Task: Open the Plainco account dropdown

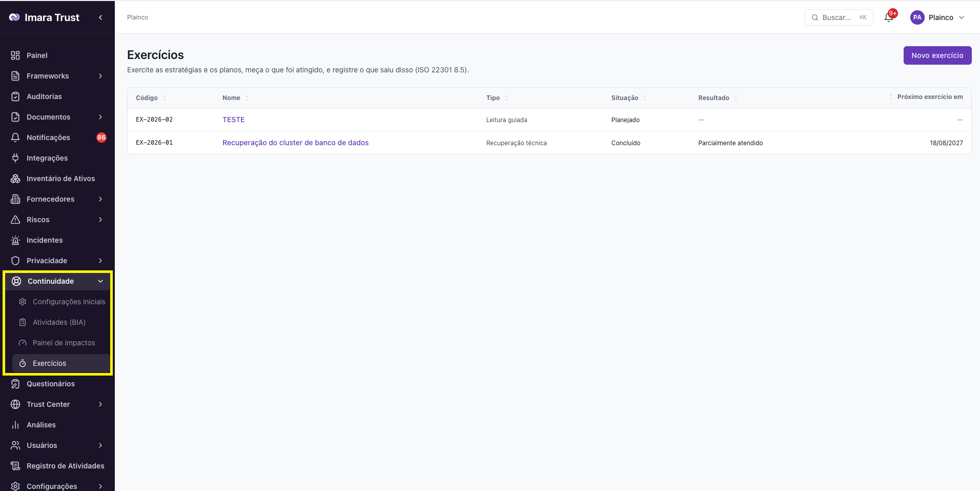Action: pyautogui.click(x=938, y=17)
